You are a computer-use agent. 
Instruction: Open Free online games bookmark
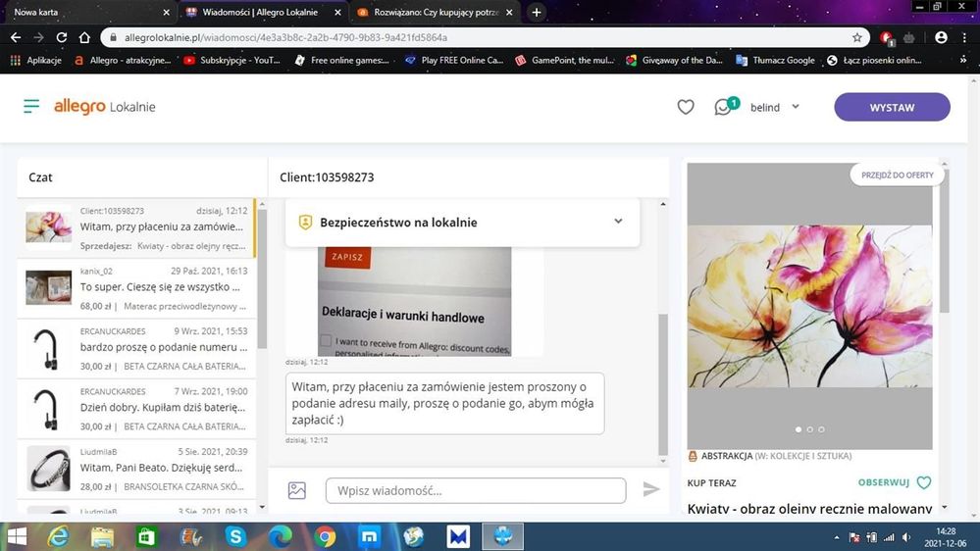(342, 60)
